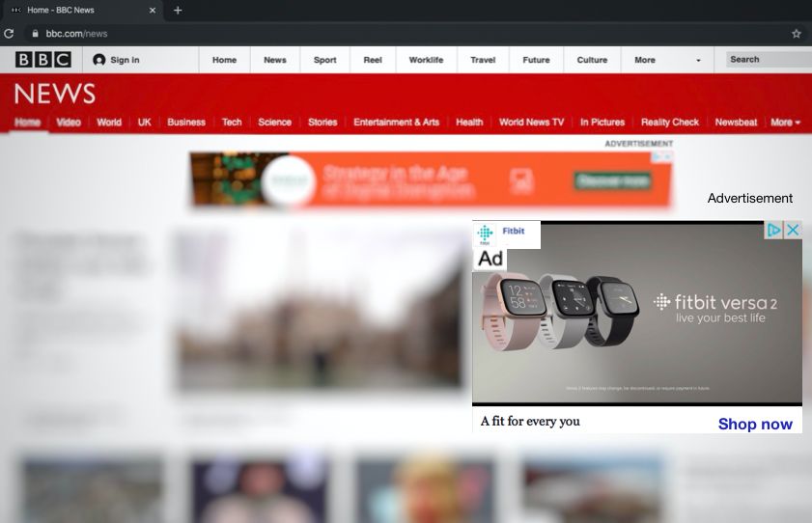The width and height of the screenshot is (812, 523).
Task: Click the Sign in account icon
Action: pyautogui.click(x=98, y=60)
